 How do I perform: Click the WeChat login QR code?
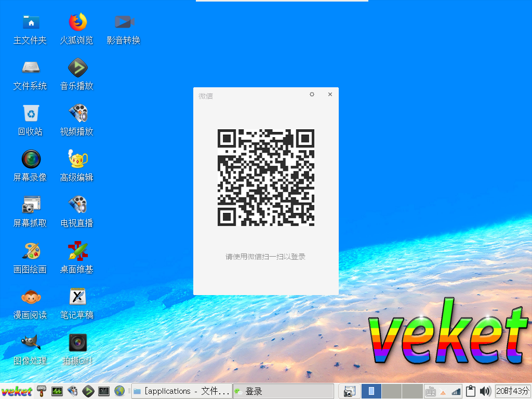coord(266,178)
